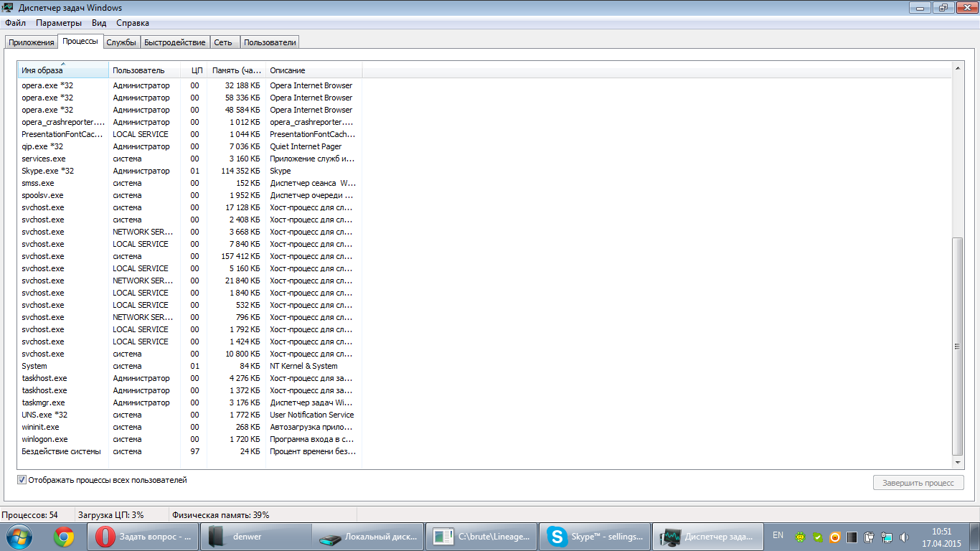Image resolution: width=980 pixels, height=551 pixels.
Task: Select the UNS.exe *32 process row
Action: pos(190,415)
